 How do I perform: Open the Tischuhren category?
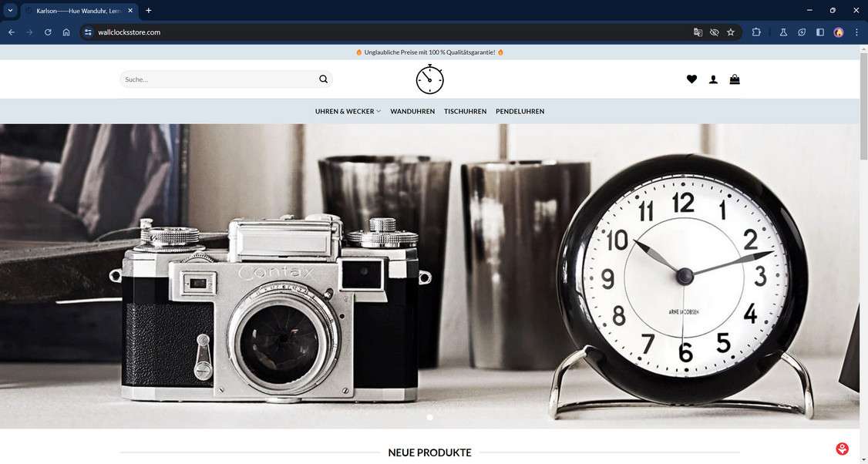tap(465, 111)
